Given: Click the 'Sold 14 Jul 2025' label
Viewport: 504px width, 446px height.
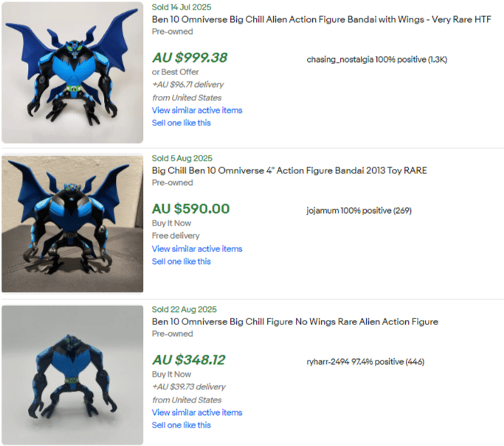Looking at the screenshot, I should pos(182,7).
